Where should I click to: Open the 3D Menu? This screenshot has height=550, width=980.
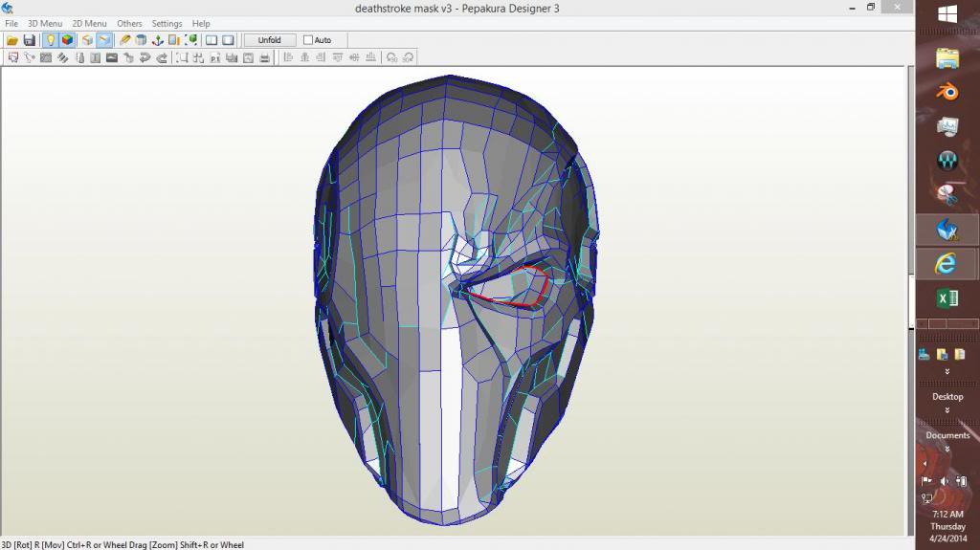click(45, 23)
